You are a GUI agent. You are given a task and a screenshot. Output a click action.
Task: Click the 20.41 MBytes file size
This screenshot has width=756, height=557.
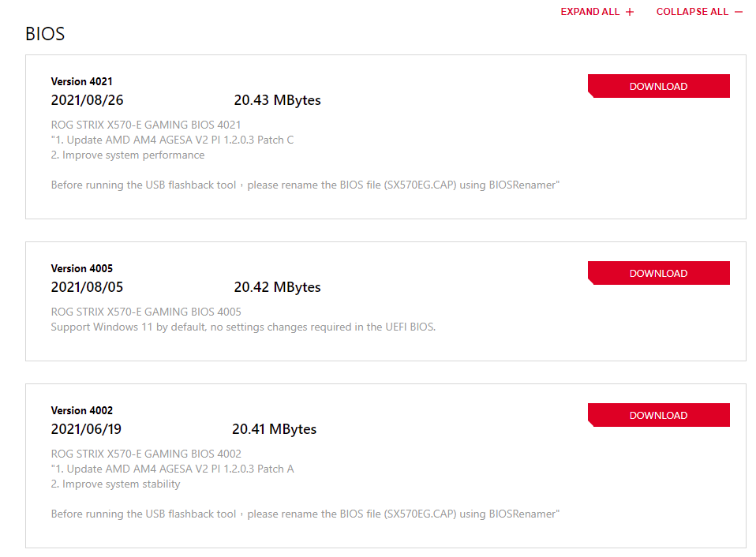pos(275,429)
